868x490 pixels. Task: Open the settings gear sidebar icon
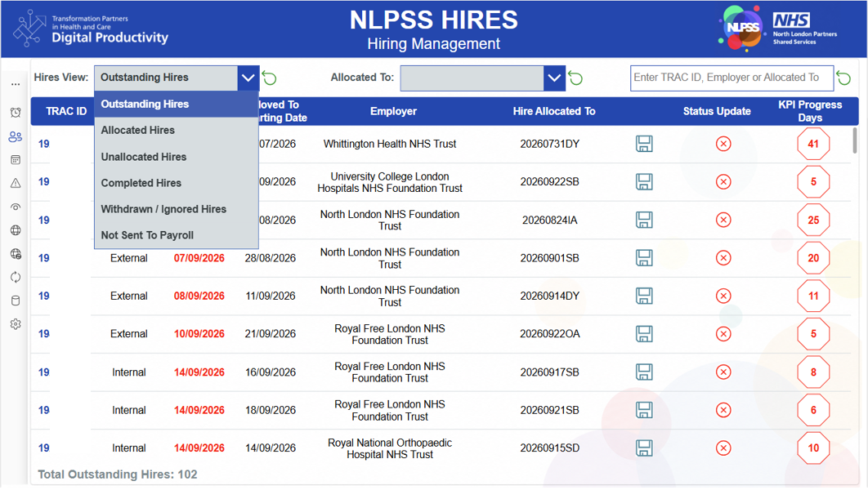(x=16, y=324)
